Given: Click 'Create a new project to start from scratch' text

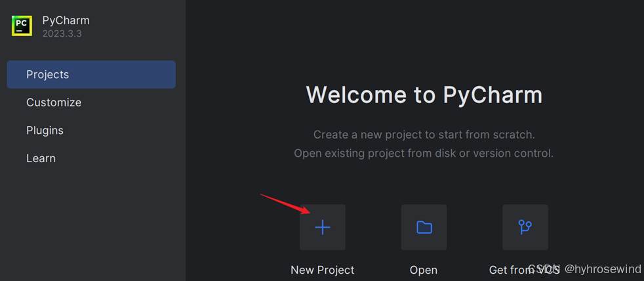Looking at the screenshot, I should tap(424, 135).
